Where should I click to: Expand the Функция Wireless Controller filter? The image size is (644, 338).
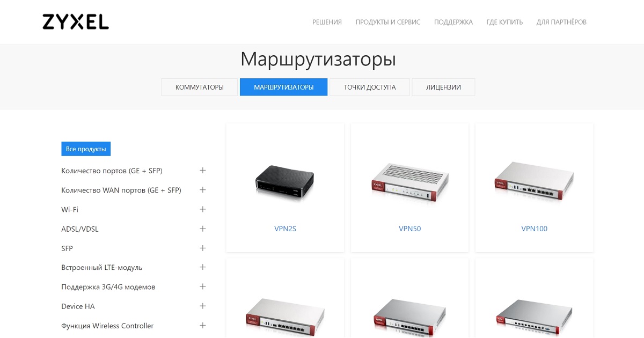[202, 325]
